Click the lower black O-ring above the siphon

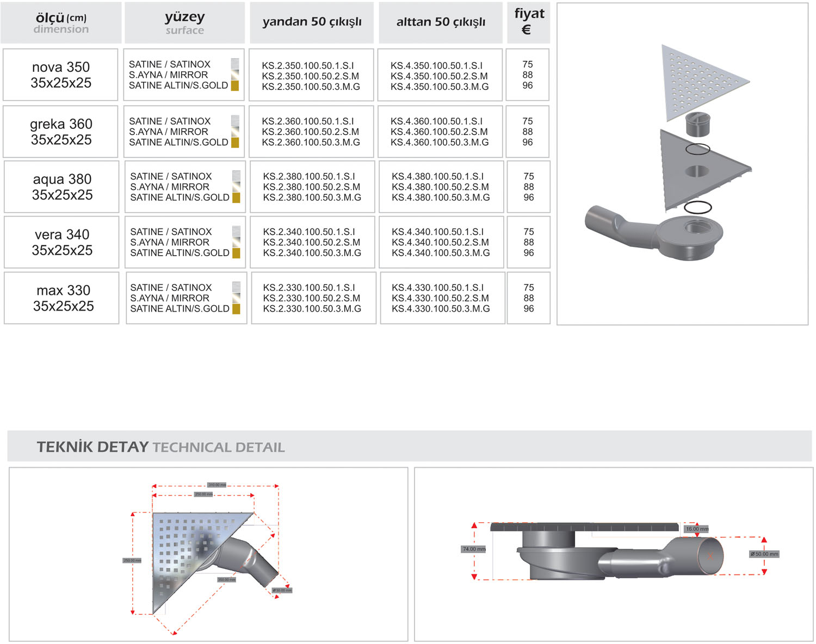[697, 207]
